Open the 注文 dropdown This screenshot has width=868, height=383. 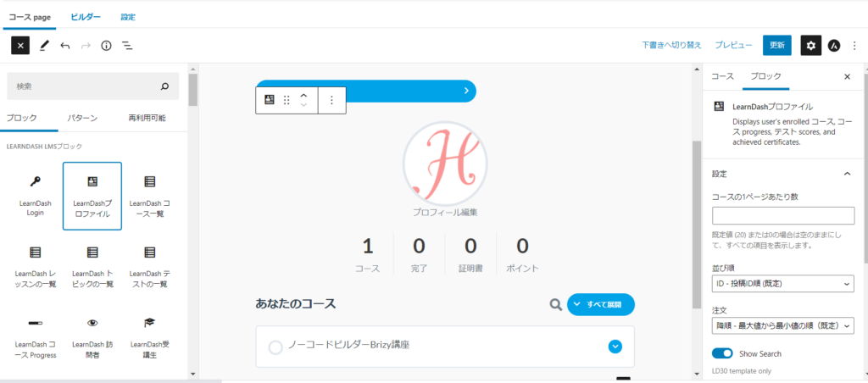pyautogui.click(x=782, y=325)
